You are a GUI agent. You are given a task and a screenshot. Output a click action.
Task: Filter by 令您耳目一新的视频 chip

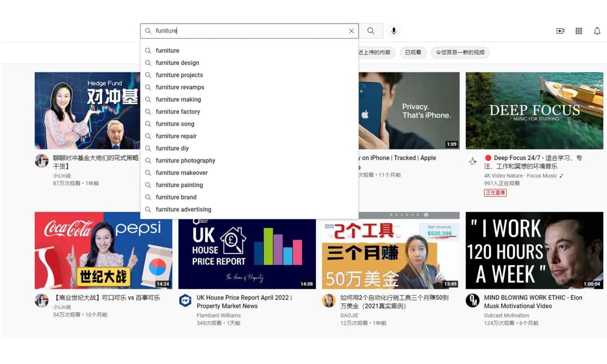460,53
